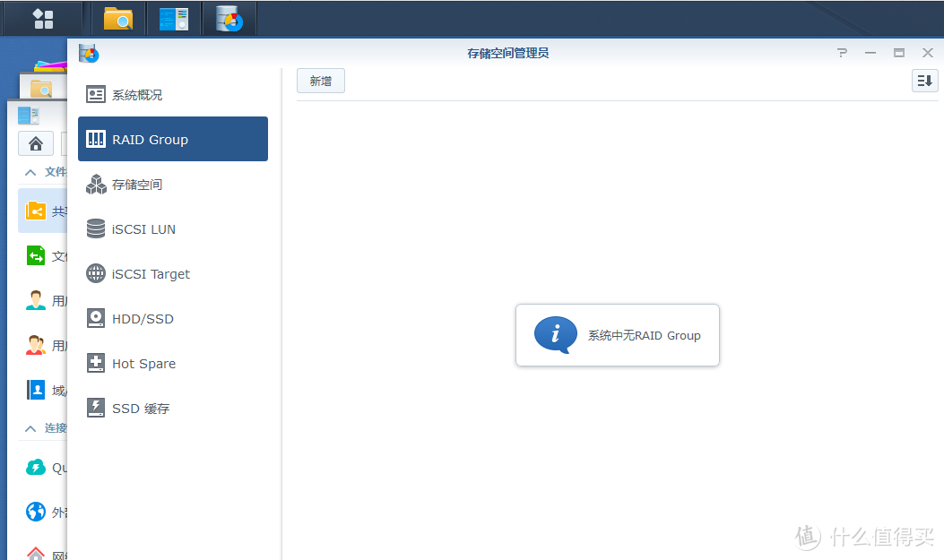This screenshot has height=560, width=944.
Task: Click the Control Panel home button
Action: pos(36,143)
